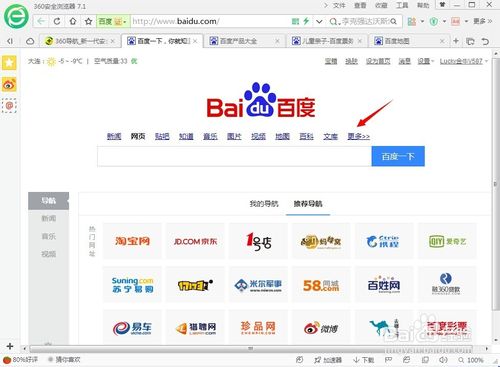Image resolution: width=500 pixels, height=367 pixels.
Task: Click the cloud icon left of the tabs
Action: point(30,41)
